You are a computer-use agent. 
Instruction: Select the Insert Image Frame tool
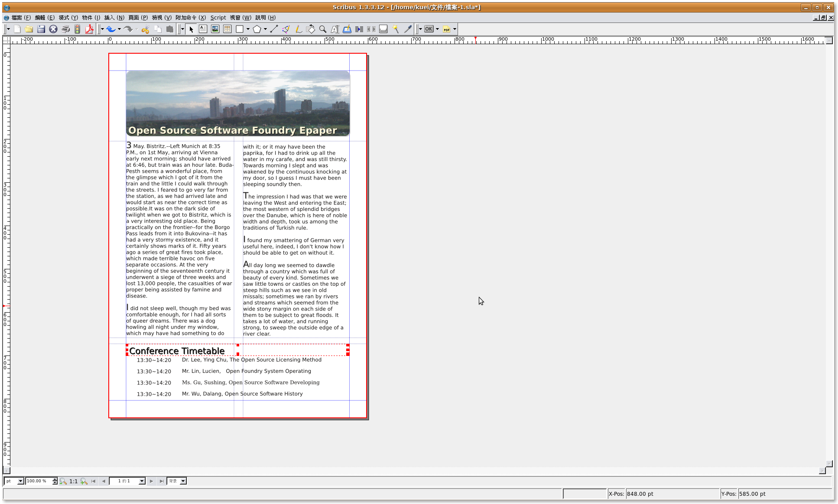pyautogui.click(x=215, y=29)
